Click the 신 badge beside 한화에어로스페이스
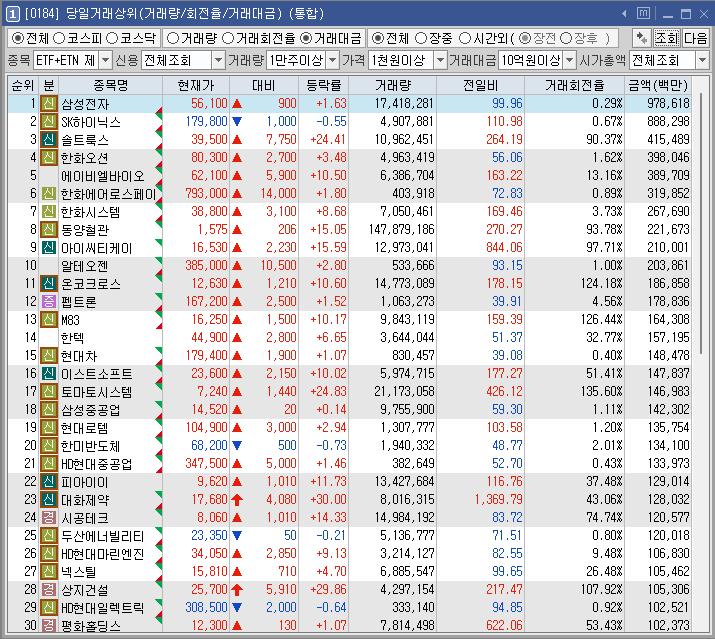This screenshot has height=639, width=715. pos(48,194)
